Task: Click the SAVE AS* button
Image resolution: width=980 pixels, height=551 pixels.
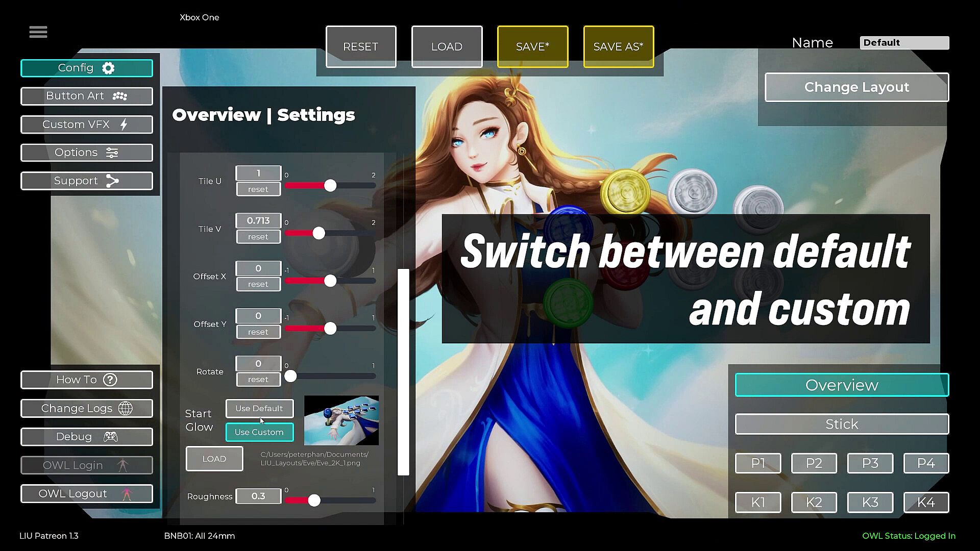Action: [618, 46]
